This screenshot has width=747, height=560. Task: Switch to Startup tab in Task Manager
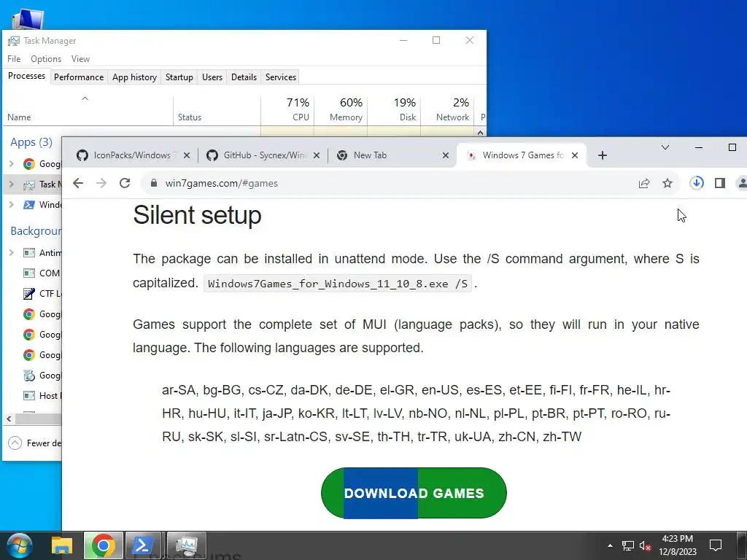click(179, 77)
